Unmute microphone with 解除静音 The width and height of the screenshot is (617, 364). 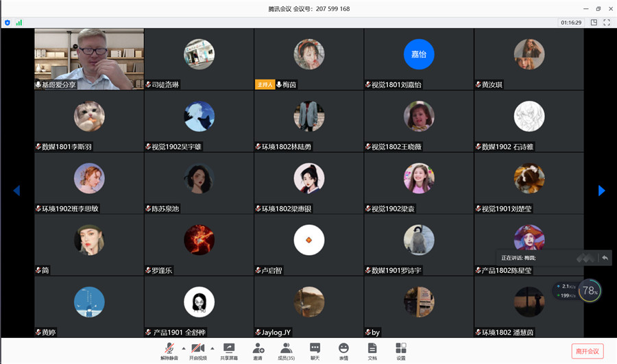click(x=169, y=351)
